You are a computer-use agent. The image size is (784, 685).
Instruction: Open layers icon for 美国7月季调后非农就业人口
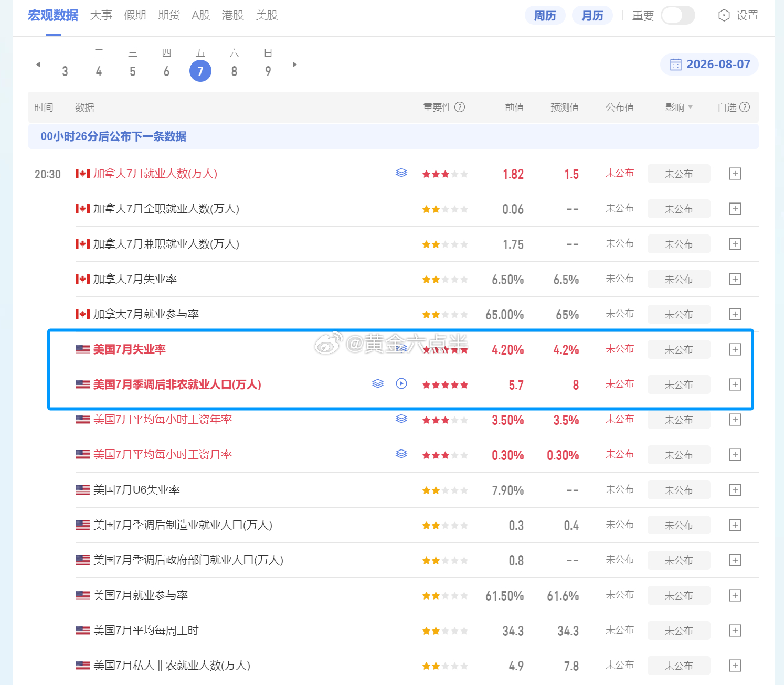tap(378, 383)
